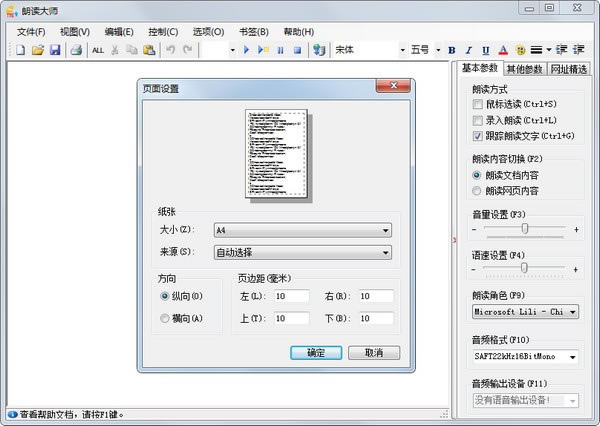Open the 视图(V) menu
Viewport: 600px width, 426px height.
(75, 32)
